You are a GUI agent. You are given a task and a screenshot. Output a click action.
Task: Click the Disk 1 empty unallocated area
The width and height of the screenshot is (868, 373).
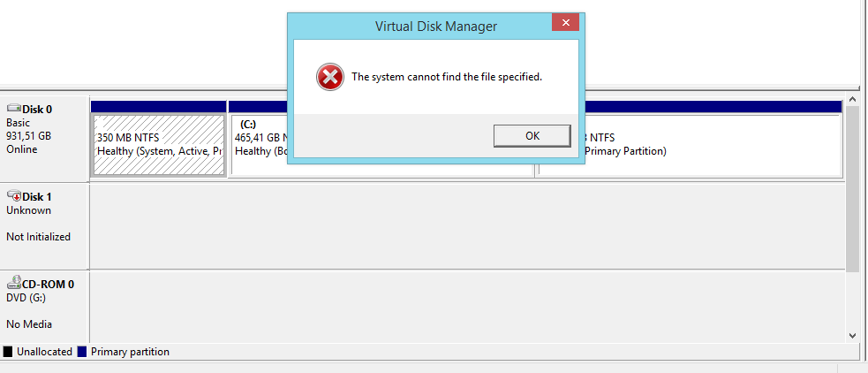click(x=466, y=226)
